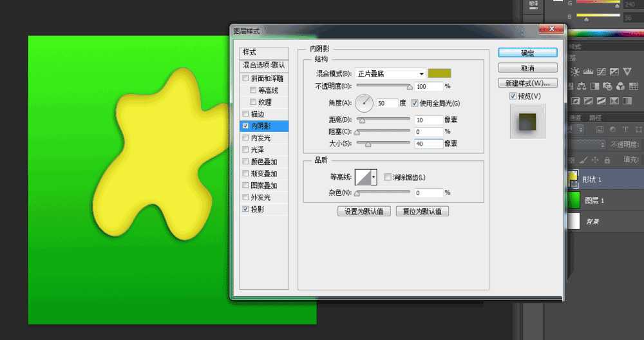This screenshot has width=644, height=340.
Task: Filter layers by type (T) icon
Action: [625, 130]
